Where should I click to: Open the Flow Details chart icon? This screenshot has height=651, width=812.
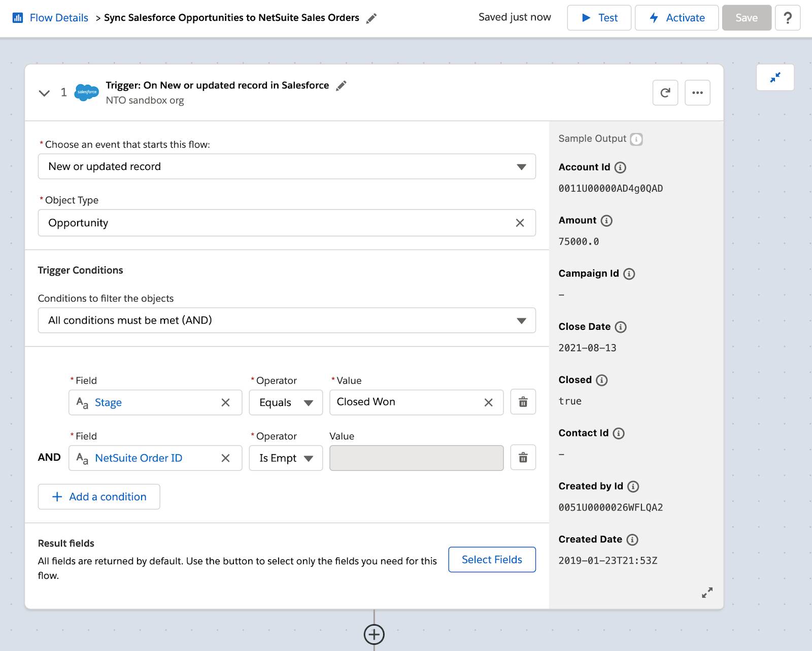18,18
